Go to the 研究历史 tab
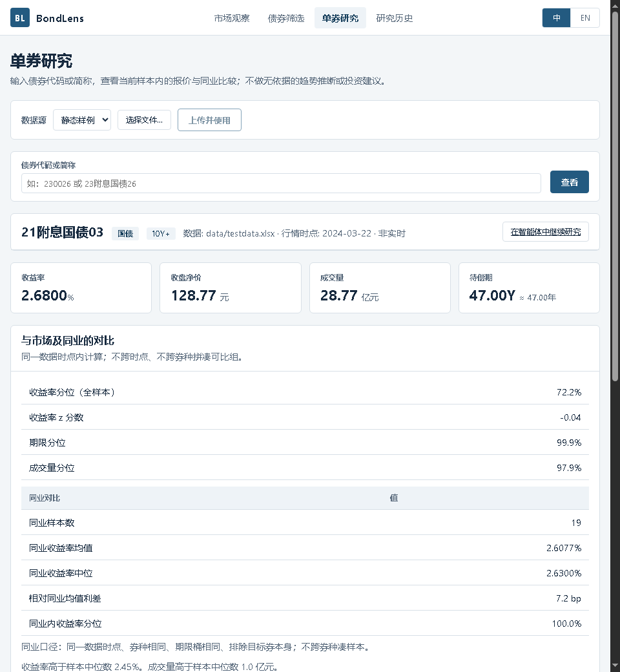Viewport: 620px width, 672px height. click(x=394, y=18)
